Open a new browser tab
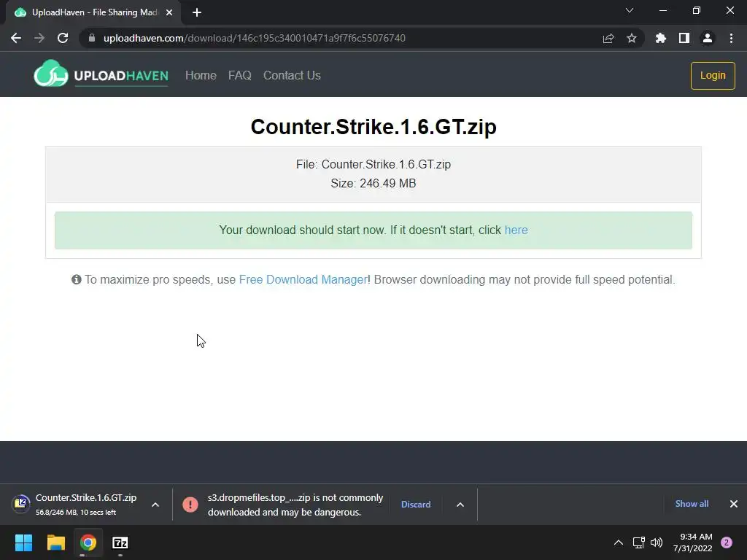The image size is (747, 560). 197,12
